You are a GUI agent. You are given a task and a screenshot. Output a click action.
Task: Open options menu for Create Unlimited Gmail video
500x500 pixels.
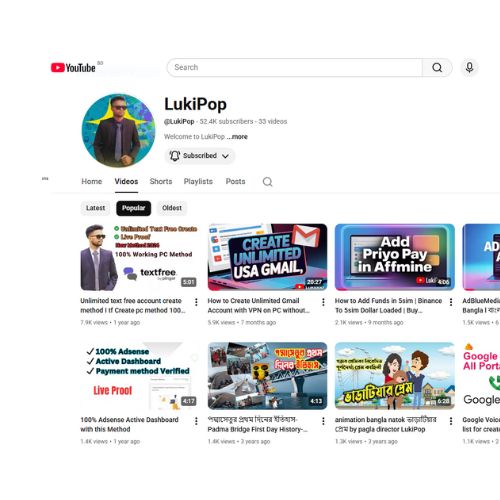pyautogui.click(x=323, y=302)
